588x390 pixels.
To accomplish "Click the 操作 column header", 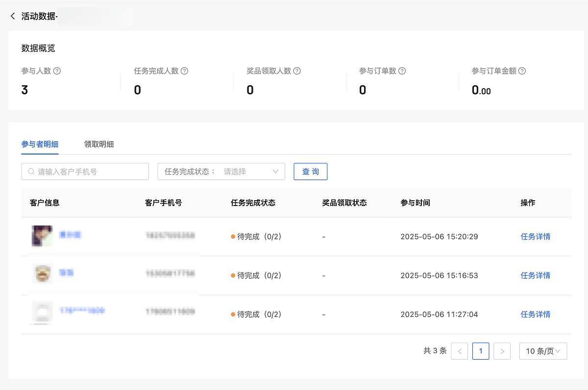I will (x=528, y=203).
